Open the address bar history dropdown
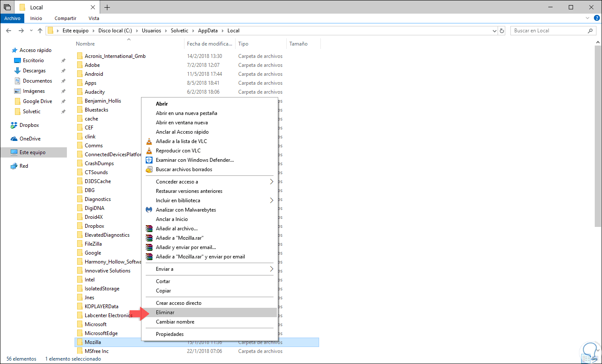The width and height of the screenshot is (602, 364). pyautogui.click(x=495, y=31)
